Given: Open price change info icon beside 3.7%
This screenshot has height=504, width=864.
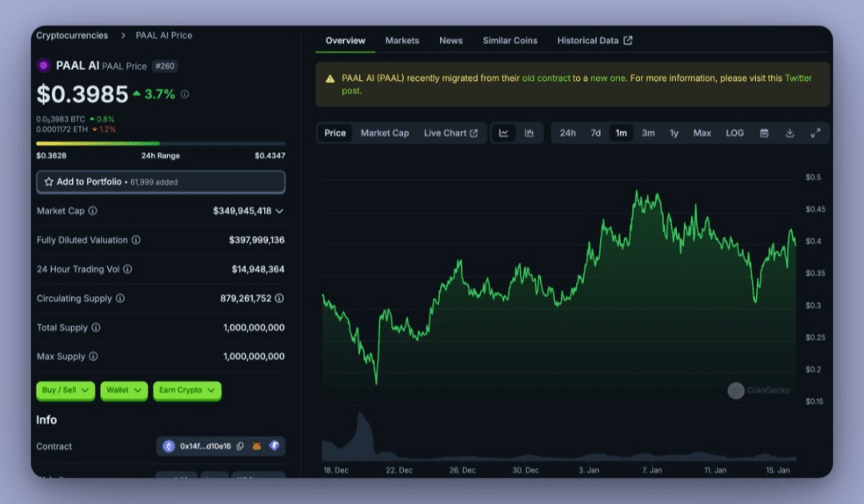Looking at the screenshot, I should 185,94.
